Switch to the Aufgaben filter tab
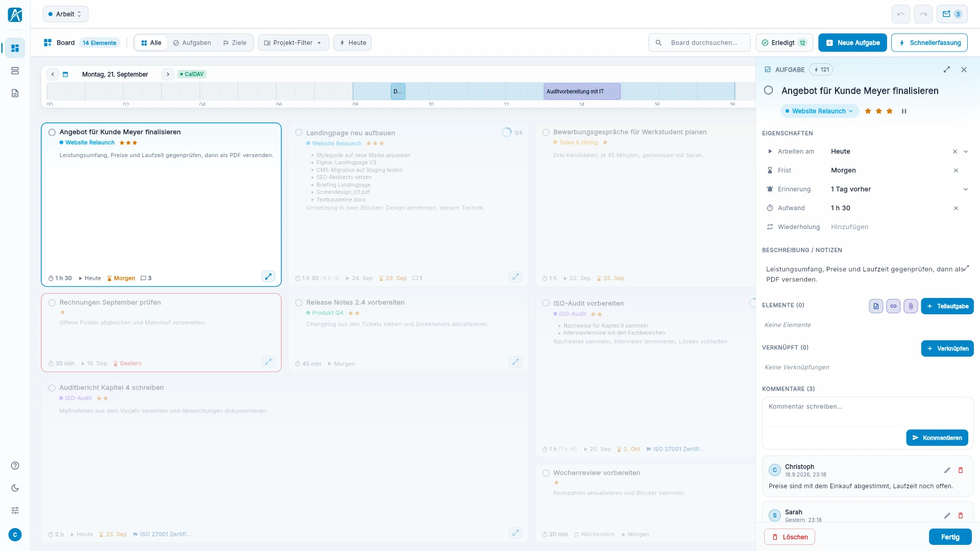This screenshot has height=551, width=980. (192, 43)
